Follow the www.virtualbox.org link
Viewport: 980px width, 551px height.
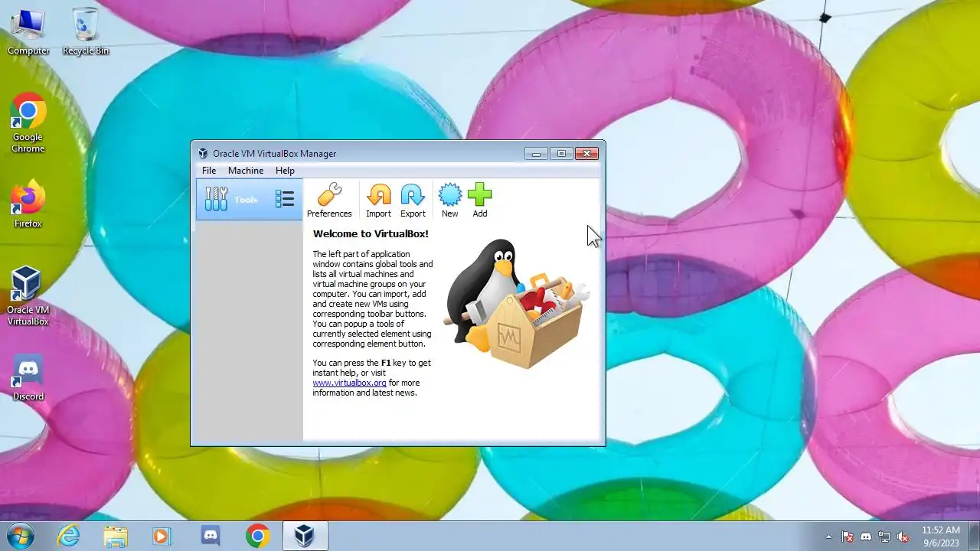point(349,383)
